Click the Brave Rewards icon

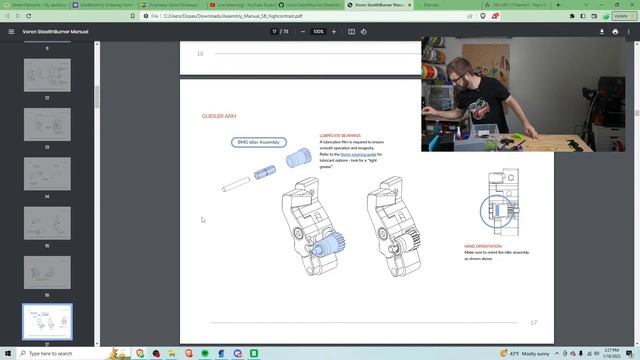coord(495,16)
